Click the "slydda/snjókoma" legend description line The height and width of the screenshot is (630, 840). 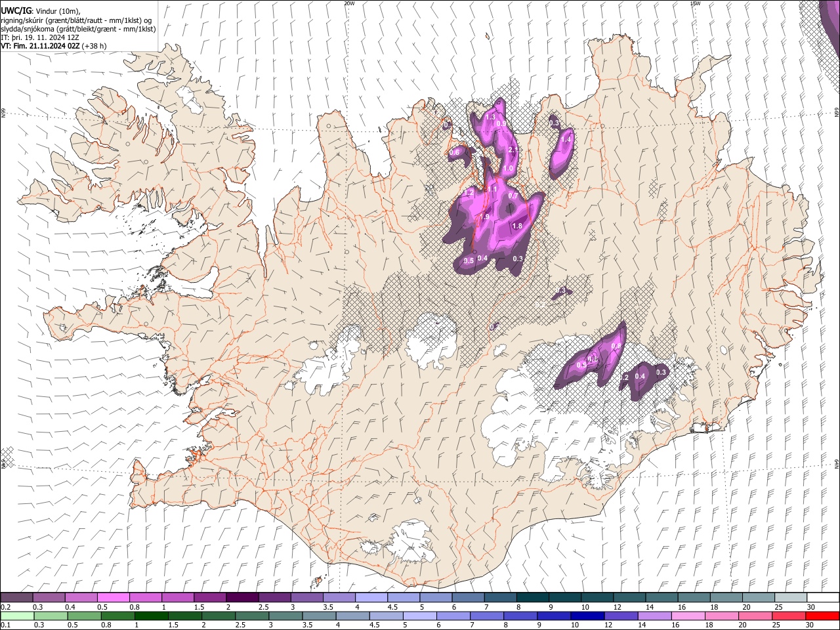(78, 29)
